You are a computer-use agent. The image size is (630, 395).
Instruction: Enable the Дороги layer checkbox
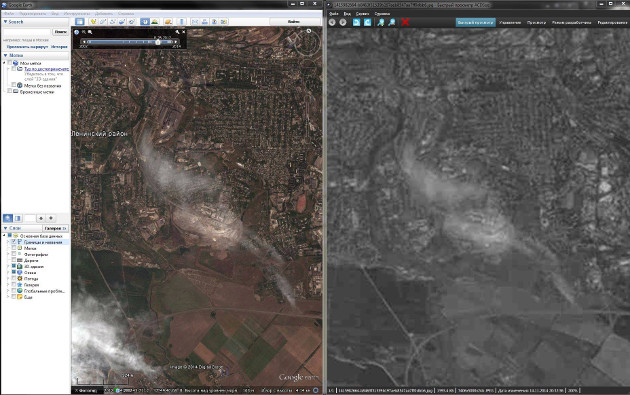[x=14, y=260]
